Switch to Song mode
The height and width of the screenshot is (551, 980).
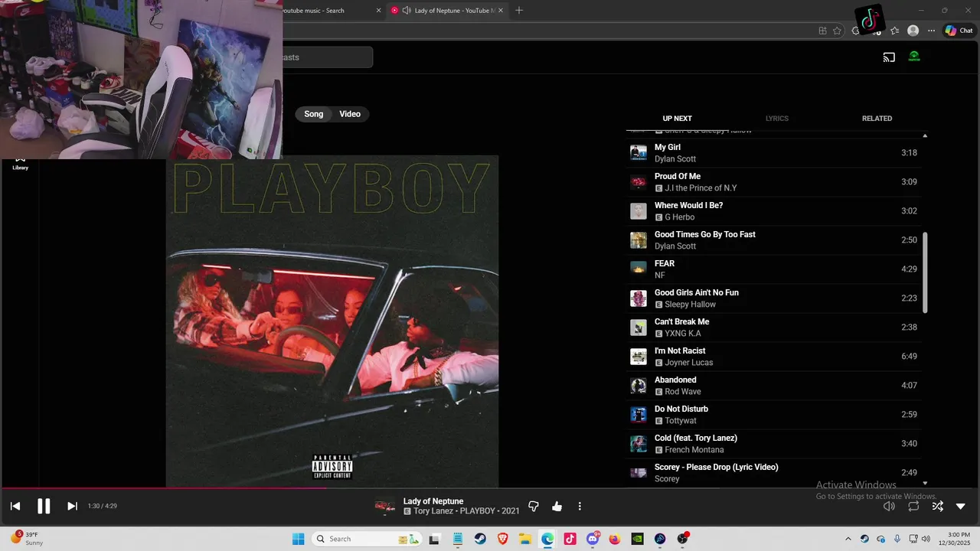(x=314, y=114)
